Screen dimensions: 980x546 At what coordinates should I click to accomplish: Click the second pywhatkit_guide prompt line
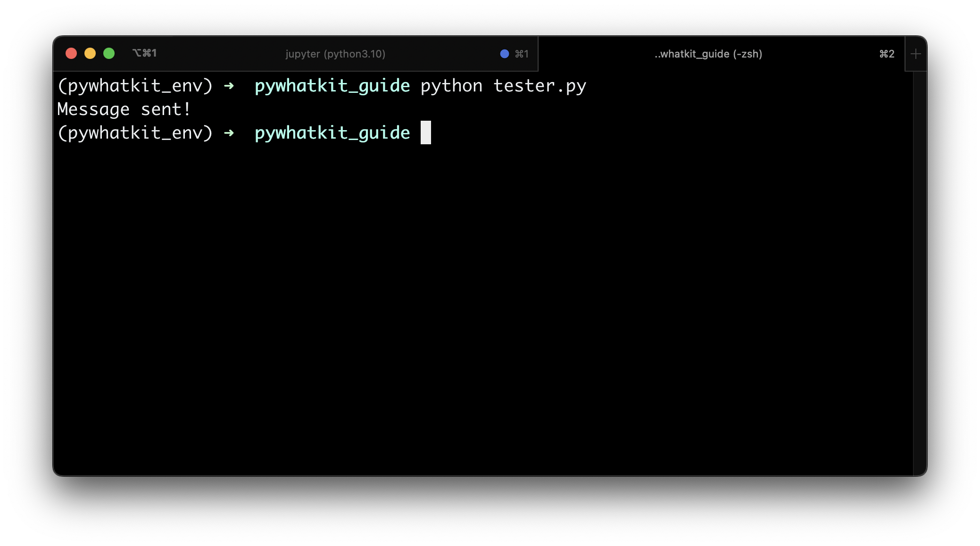click(332, 133)
